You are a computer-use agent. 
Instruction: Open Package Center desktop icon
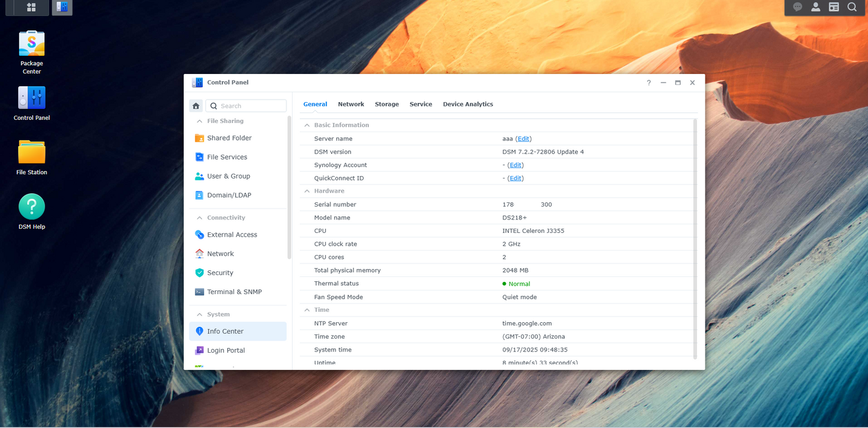coord(32,52)
